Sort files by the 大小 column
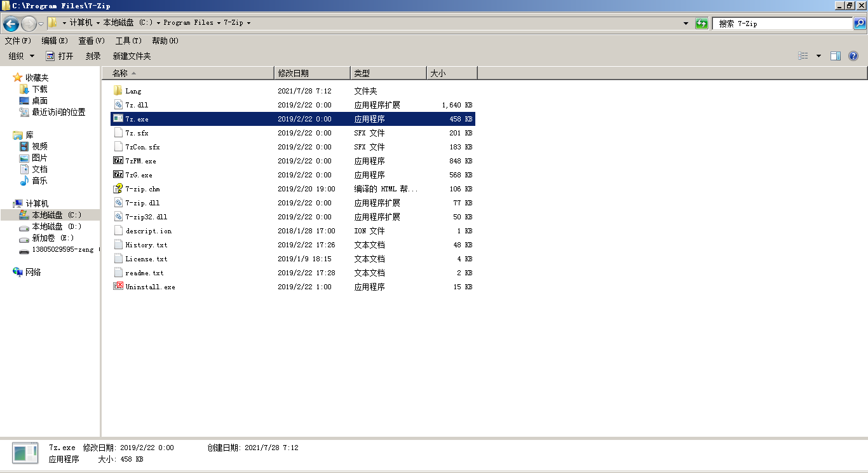Screen dimensions: 868x473 444,72
